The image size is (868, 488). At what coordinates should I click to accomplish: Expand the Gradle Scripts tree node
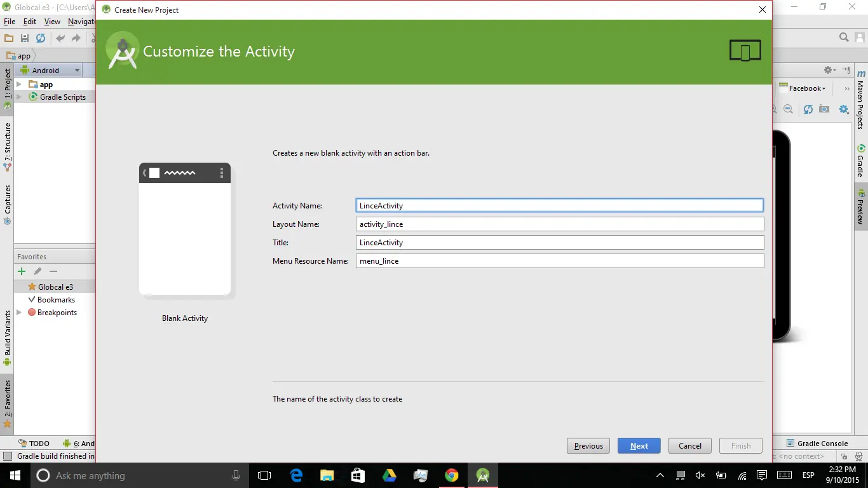tap(18, 97)
